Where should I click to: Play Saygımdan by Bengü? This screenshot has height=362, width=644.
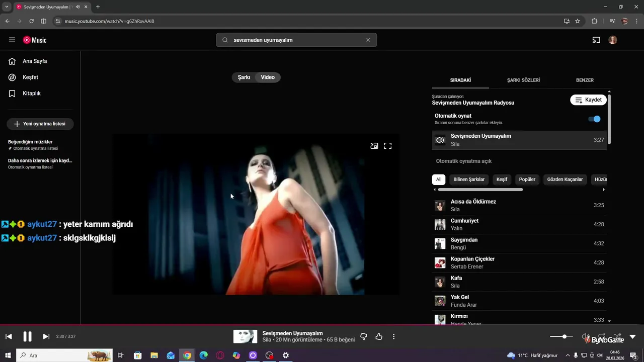pos(519,244)
